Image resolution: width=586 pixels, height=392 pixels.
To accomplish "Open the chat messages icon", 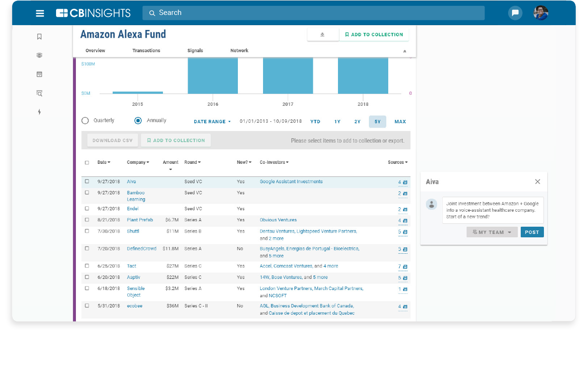I will coord(515,13).
